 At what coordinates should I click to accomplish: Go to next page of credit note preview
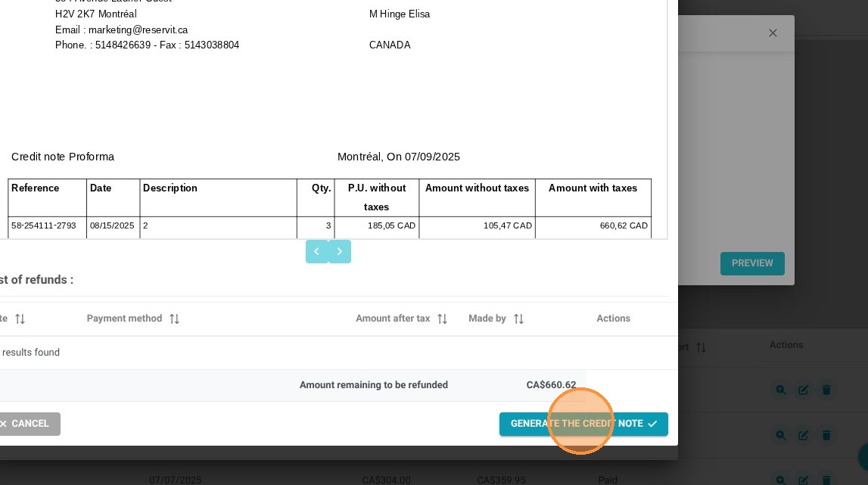point(340,251)
